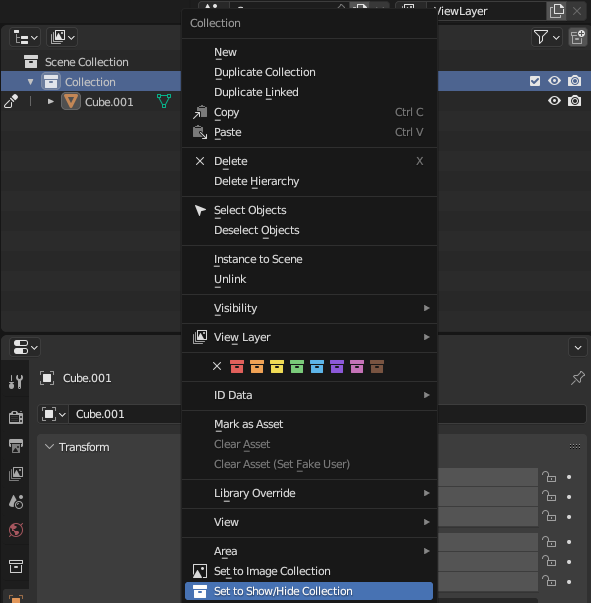Expand the Cube.001 tree item

point(50,102)
